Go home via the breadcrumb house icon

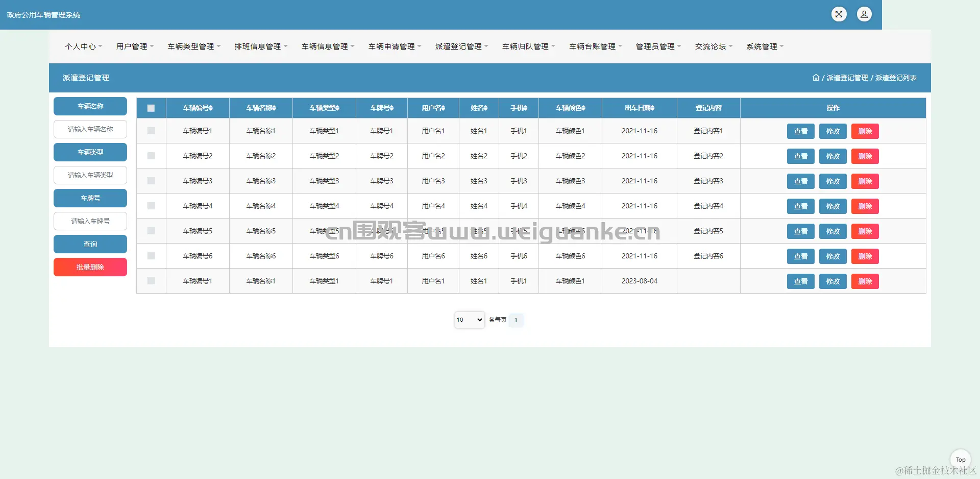coord(816,78)
